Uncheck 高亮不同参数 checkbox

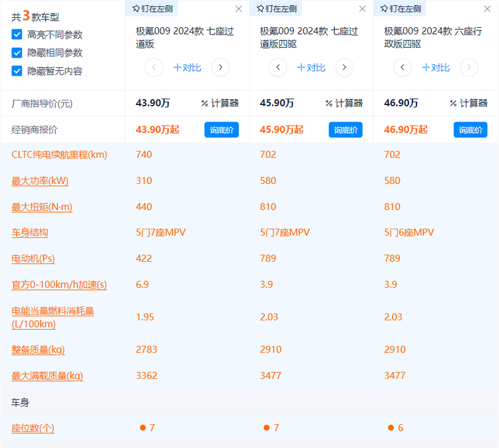(17, 35)
